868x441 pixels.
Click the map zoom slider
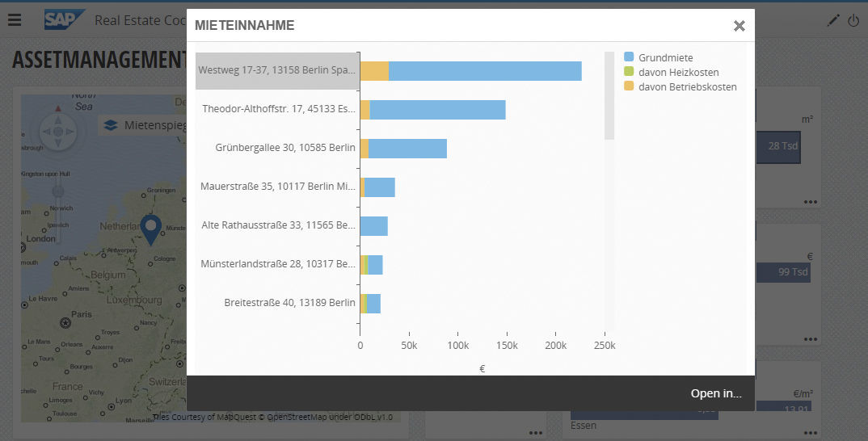(x=57, y=191)
